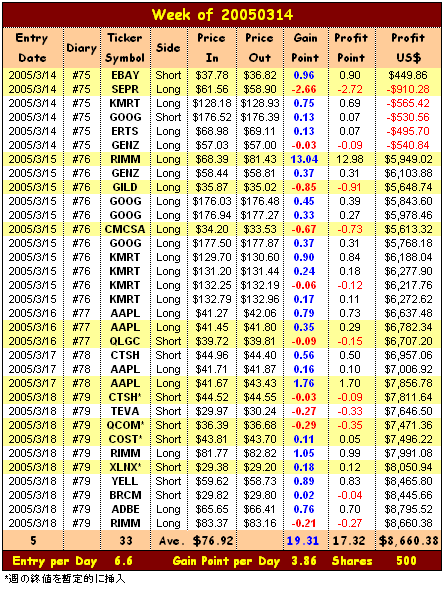Click the 500 shares value
The height and width of the screenshot is (596, 444).
[406, 561]
